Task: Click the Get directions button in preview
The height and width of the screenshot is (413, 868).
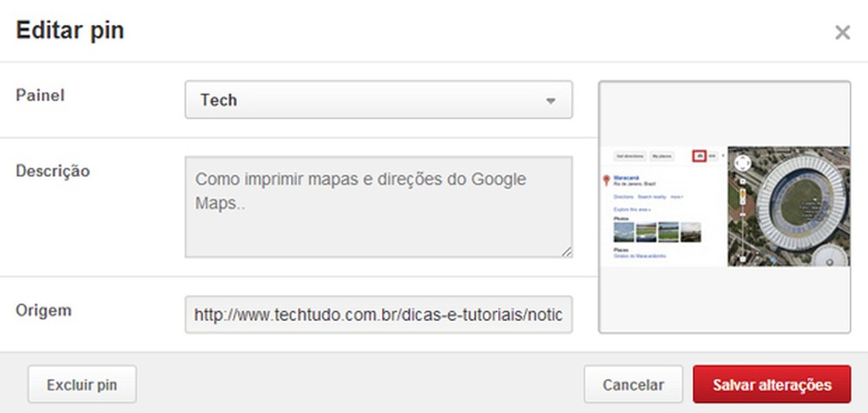Action: coord(628,156)
